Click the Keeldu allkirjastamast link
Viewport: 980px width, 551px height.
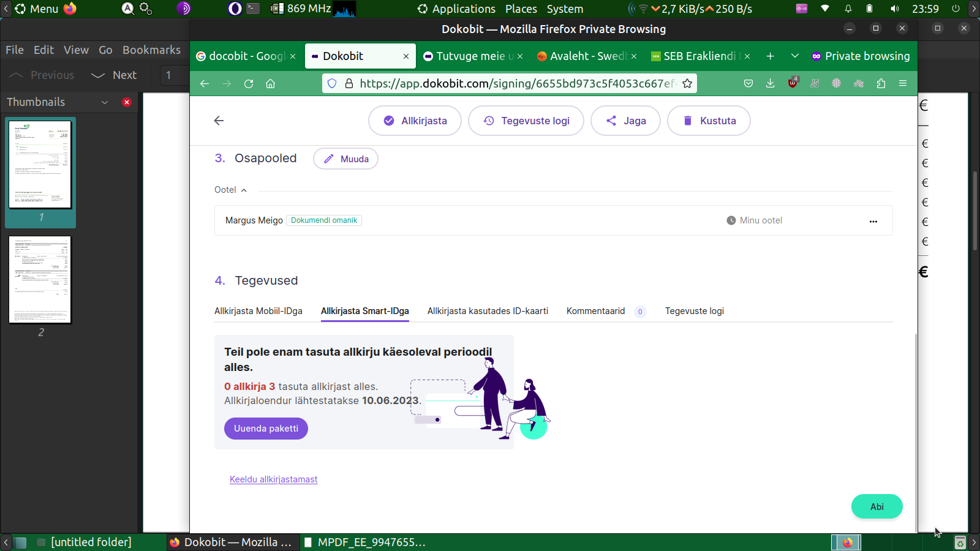274,479
